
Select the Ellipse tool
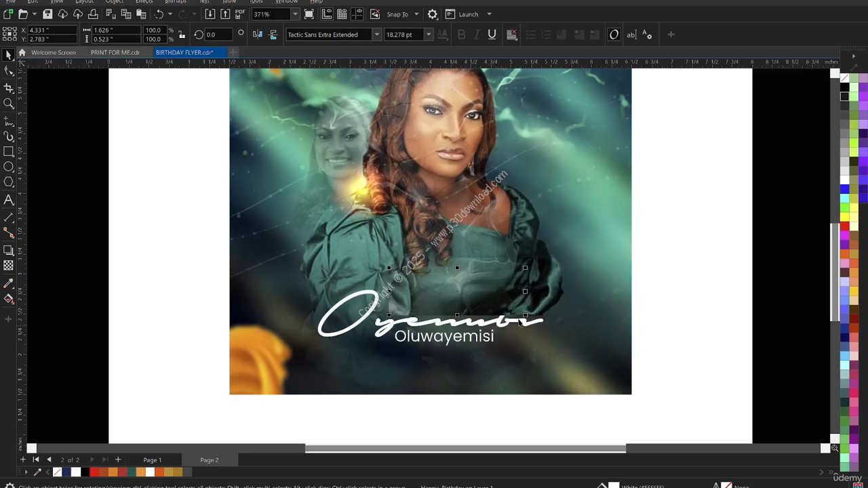8,167
